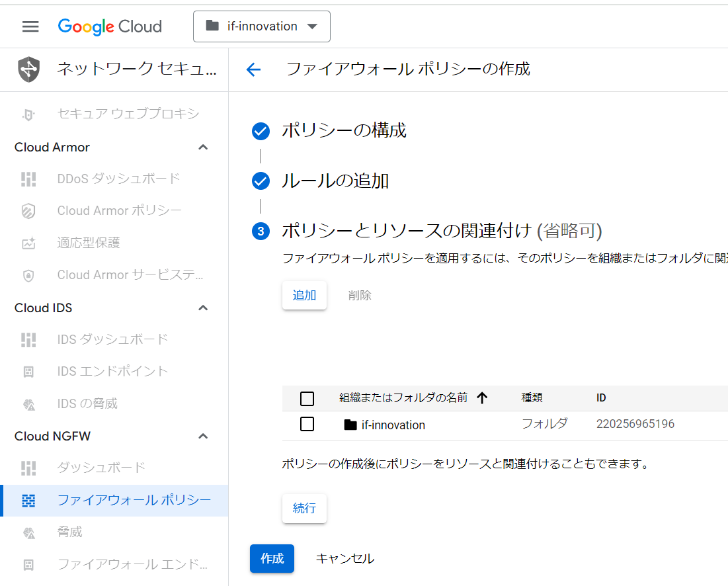Collapse the Cloud IDS section

(204, 308)
